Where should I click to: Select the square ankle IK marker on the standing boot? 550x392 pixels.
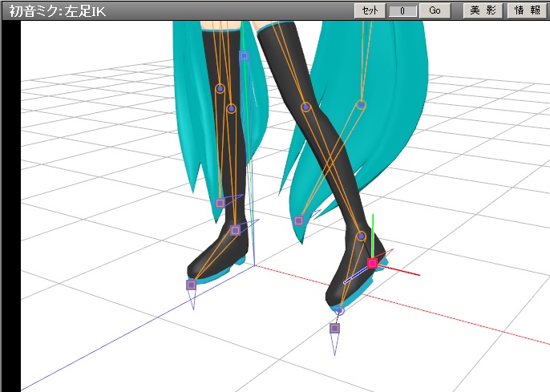235,230
